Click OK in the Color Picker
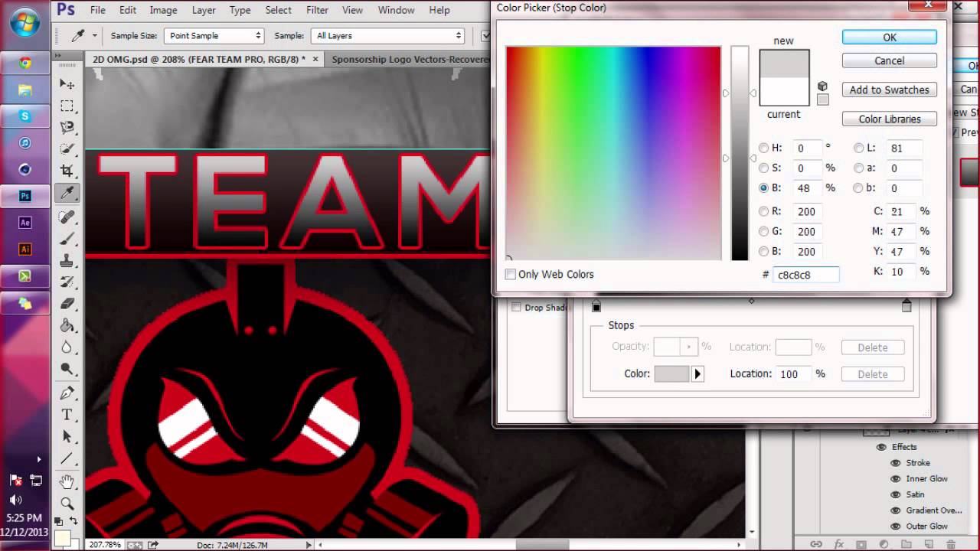The height and width of the screenshot is (551, 980). pos(889,37)
